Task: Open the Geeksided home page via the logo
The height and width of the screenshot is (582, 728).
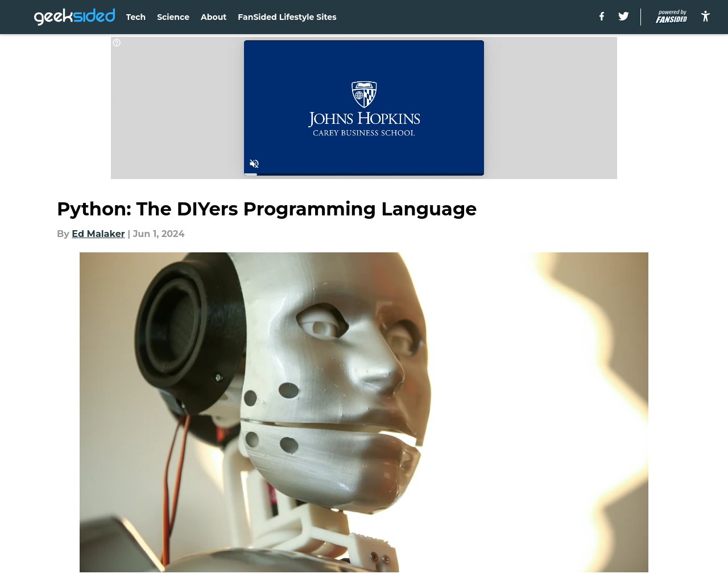Action: (75, 16)
